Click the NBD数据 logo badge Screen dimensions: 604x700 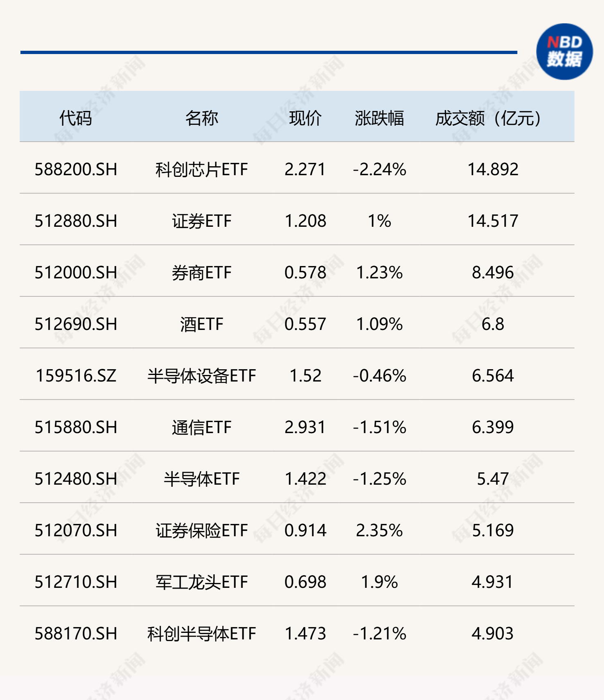[564, 52]
